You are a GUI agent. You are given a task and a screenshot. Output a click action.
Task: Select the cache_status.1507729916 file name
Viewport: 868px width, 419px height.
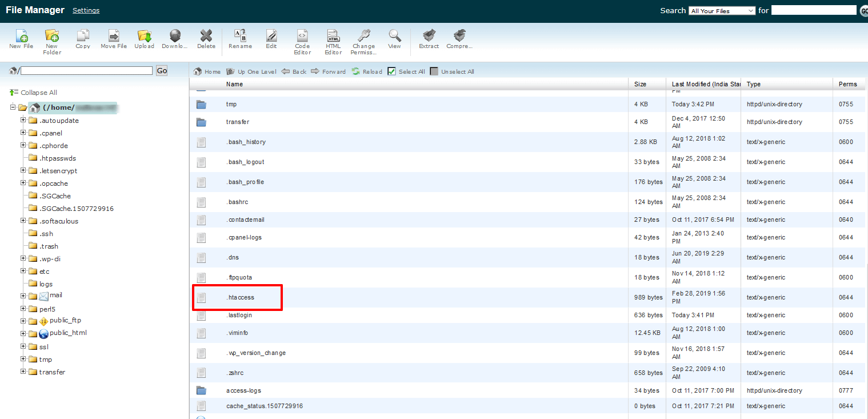coord(265,406)
